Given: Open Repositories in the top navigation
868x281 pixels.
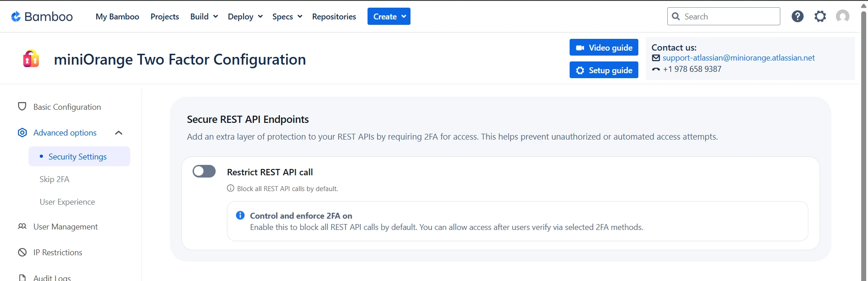Looking at the screenshot, I should (x=334, y=17).
